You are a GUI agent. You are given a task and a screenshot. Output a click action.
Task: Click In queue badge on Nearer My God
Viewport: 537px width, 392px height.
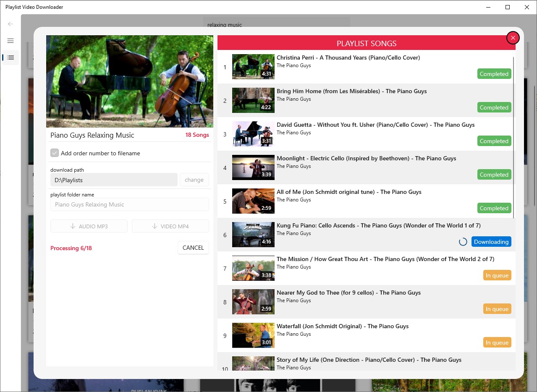pyautogui.click(x=497, y=309)
